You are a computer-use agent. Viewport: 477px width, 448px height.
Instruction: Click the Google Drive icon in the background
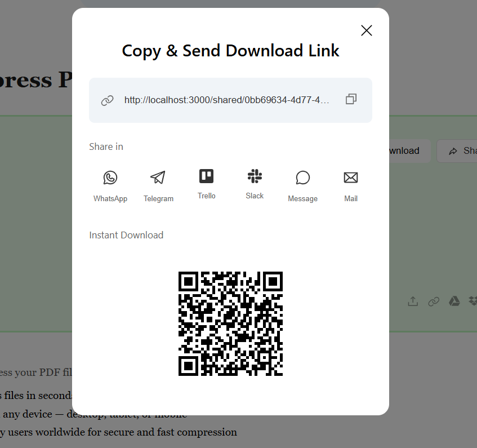(x=454, y=301)
